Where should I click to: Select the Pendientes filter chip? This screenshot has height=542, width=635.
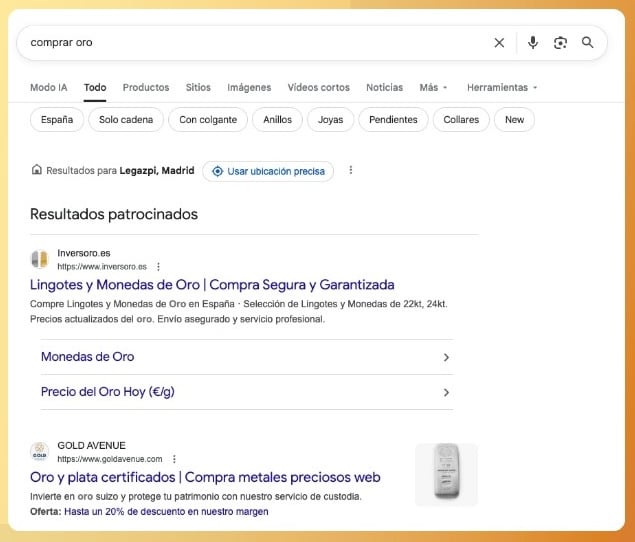393,119
